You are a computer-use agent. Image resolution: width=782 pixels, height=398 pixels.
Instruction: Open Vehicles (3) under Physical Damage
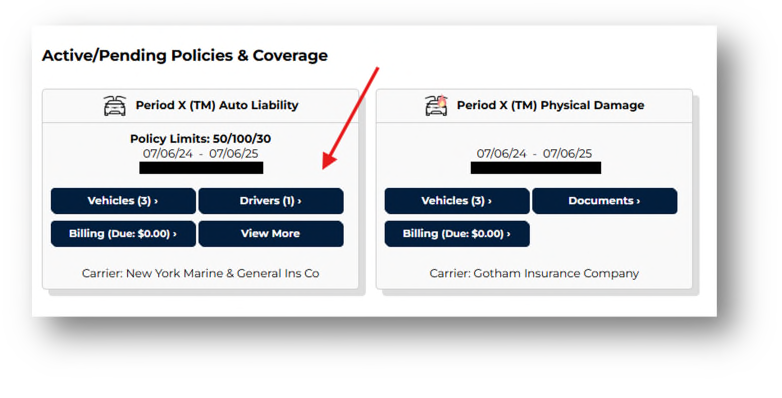[457, 201]
